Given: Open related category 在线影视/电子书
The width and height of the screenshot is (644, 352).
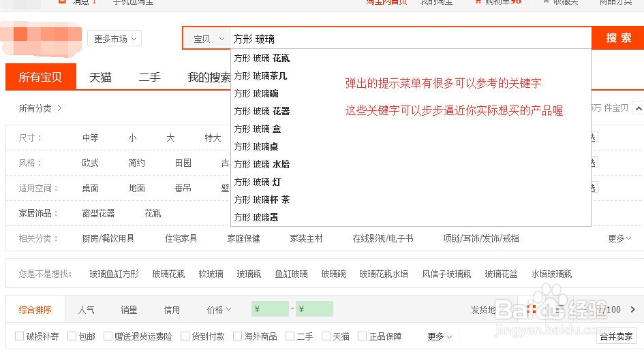Looking at the screenshot, I should coord(383,238).
